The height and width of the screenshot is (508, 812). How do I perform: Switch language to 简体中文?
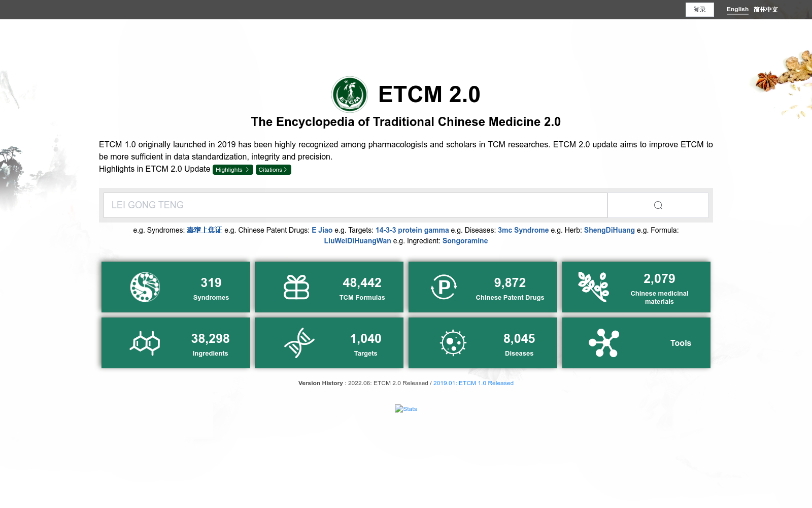(x=766, y=10)
